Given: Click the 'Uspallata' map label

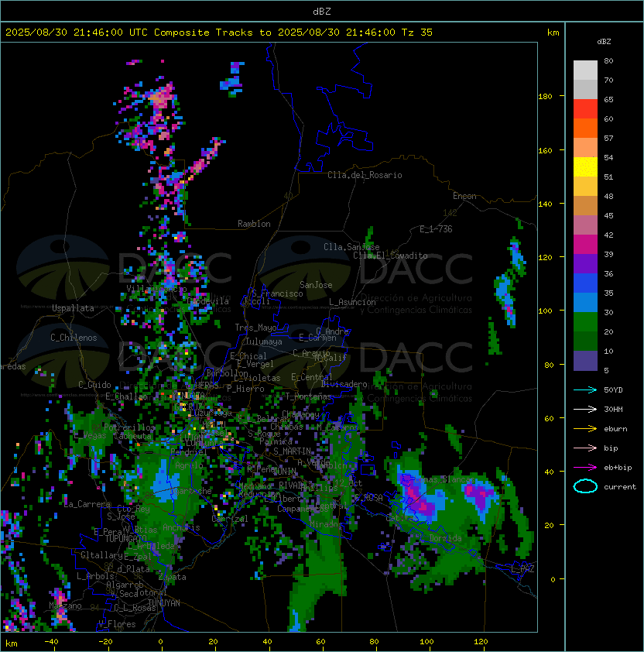Looking at the screenshot, I should pyautogui.click(x=73, y=308).
